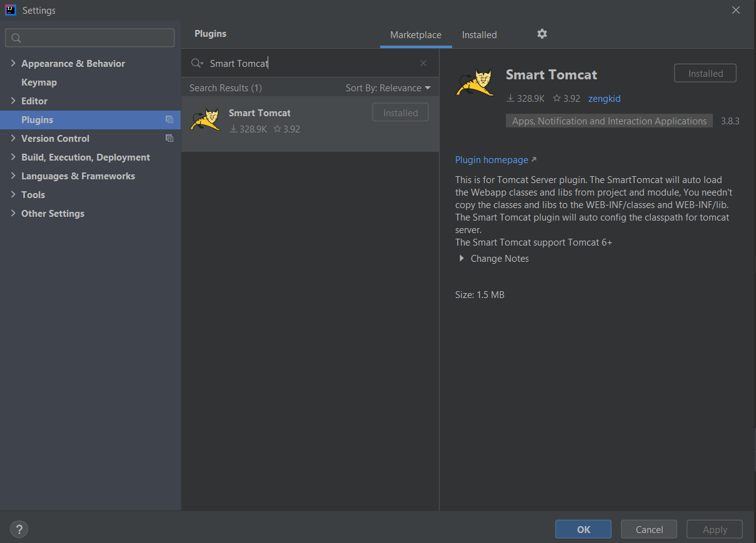The width and height of the screenshot is (756, 543).
Task: Select Keymap in settings tree
Action: point(39,82)
